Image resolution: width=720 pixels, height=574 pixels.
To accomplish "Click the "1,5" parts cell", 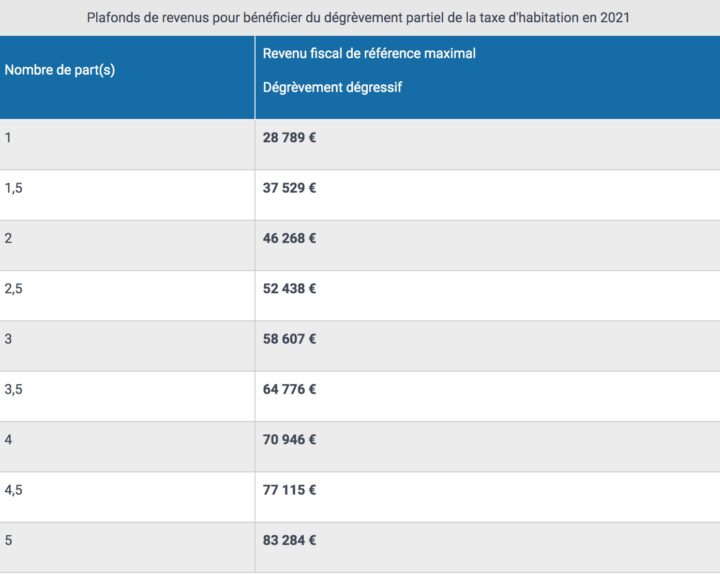I will tap(13, 188).
